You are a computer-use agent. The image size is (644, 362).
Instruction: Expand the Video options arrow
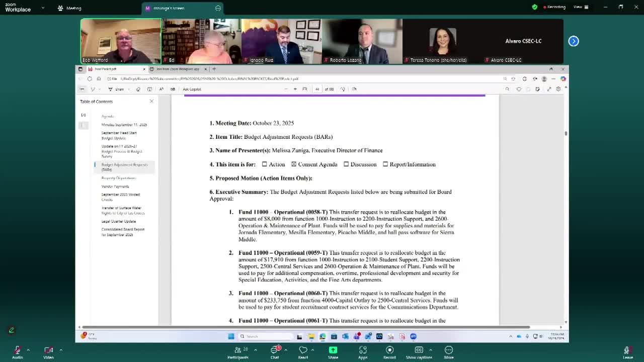[61, 350]
